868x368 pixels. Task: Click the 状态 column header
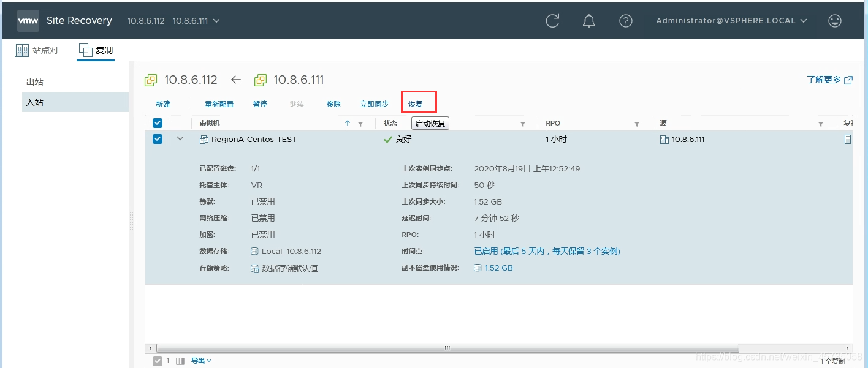pyautogui.click(x=390, y=123)
